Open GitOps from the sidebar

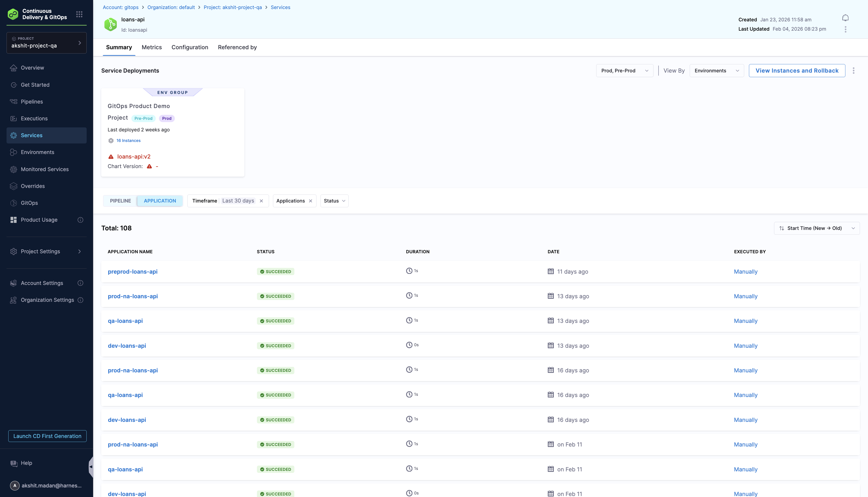[x=29, y=203]
